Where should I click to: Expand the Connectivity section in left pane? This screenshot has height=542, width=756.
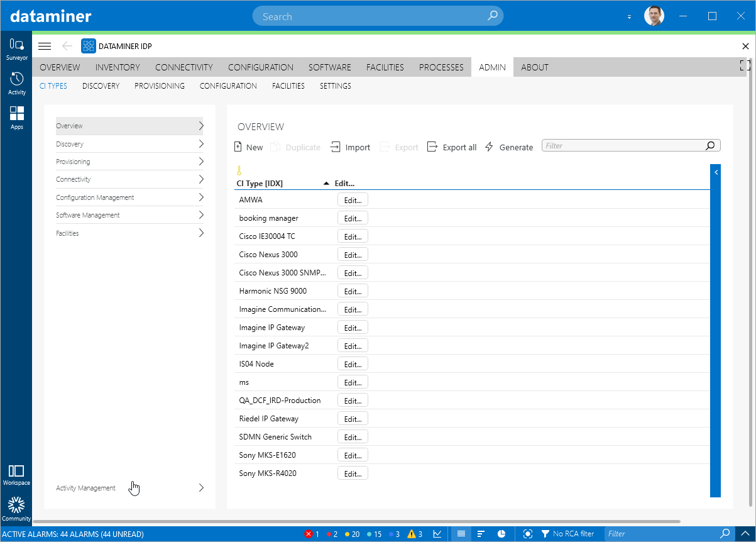(x=130, y=179)
